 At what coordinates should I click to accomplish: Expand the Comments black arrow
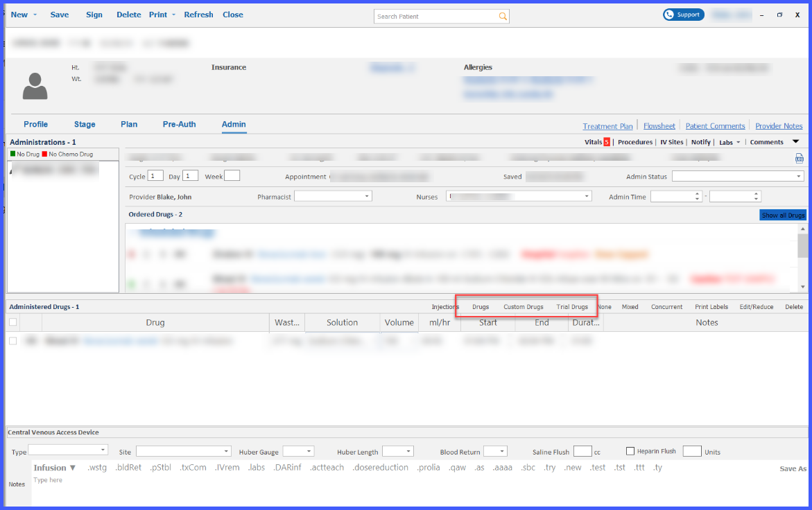pos(795,142)
